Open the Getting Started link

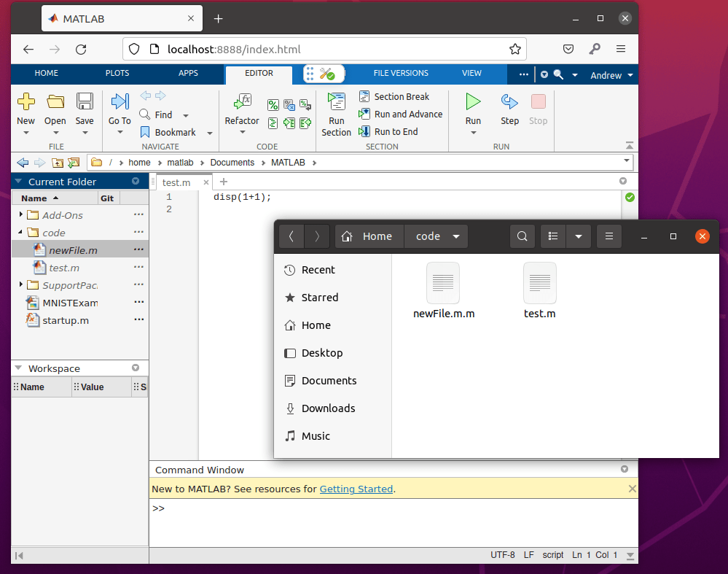356,489
